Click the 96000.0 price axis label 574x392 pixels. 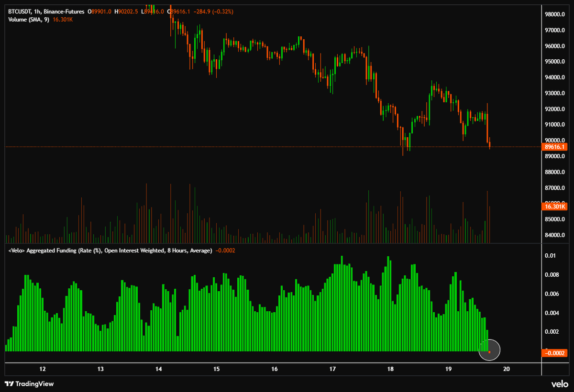pos(555,46)
